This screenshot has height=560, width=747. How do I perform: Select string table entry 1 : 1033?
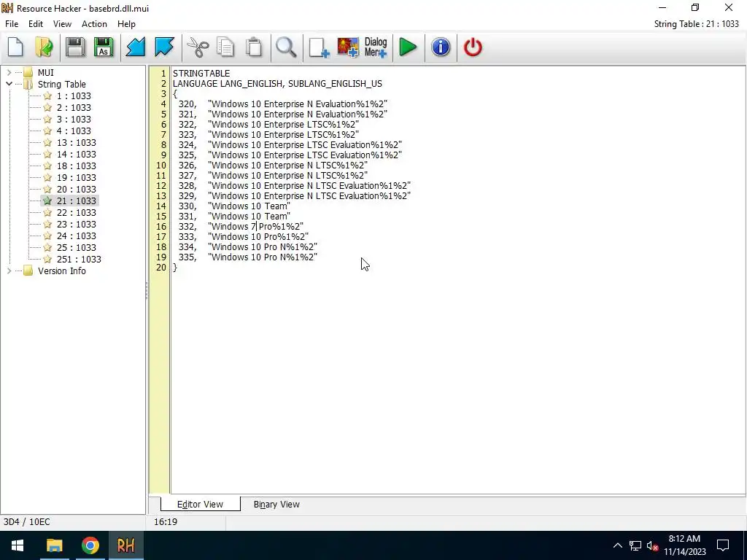click(x=74, y=96)
